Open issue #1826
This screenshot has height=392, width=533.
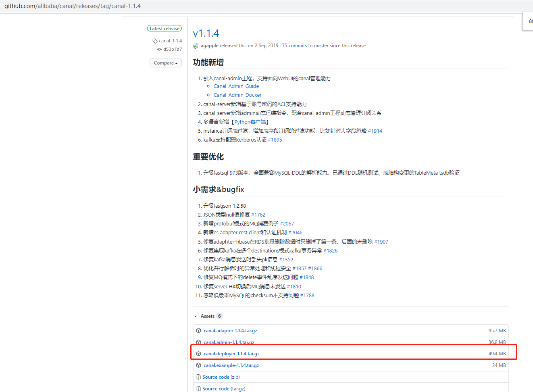(x=331, y=251)
